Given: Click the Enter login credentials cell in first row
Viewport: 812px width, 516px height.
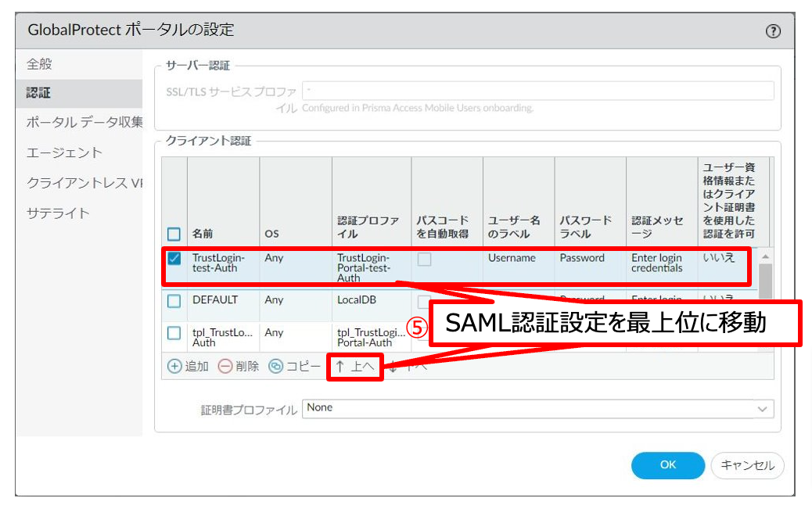Looking at the screenshot, I should [x=656, y=263].
